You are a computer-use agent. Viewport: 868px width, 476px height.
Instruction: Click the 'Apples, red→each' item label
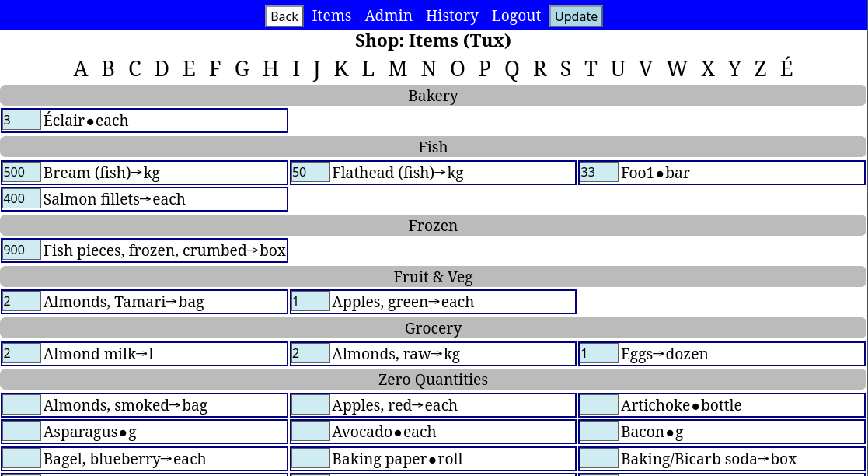(395, 405)
